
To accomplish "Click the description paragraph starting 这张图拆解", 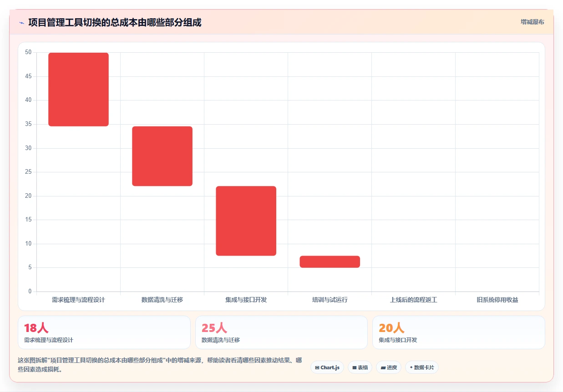I will (160, 365).
